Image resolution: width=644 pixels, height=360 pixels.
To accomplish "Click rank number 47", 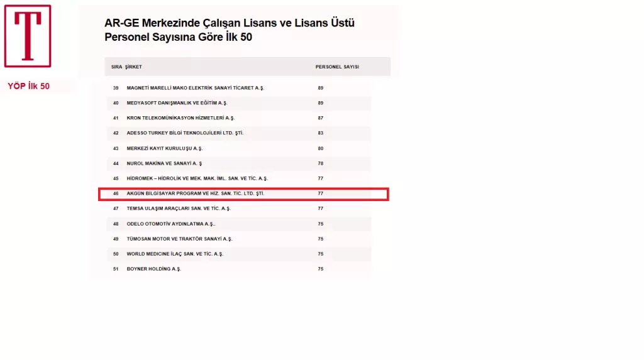I will click(x=116, y=209).
